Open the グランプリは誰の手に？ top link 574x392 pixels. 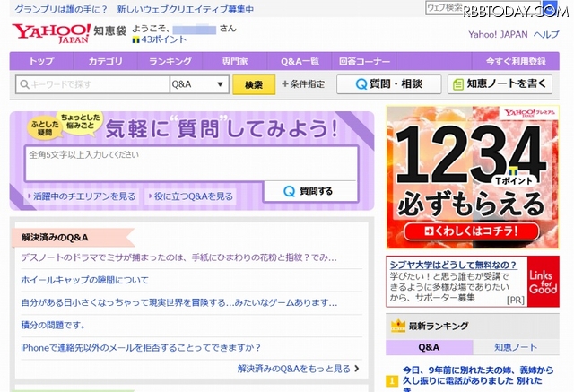tap(61, 10)
